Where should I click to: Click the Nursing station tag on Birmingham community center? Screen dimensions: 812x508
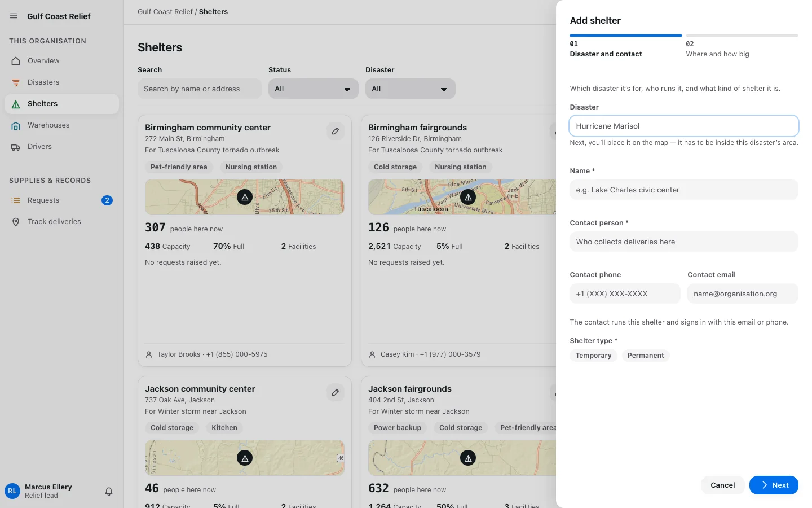[x=251, y=167]
